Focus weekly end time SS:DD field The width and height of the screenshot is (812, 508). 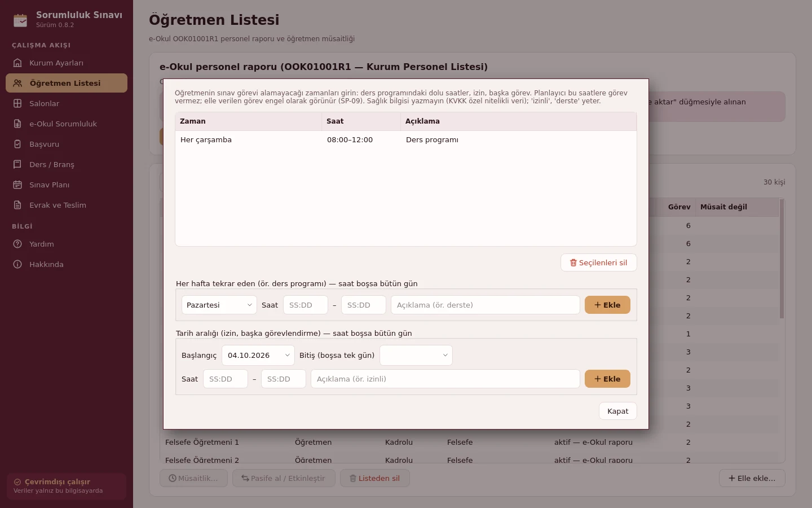[364, 305]
